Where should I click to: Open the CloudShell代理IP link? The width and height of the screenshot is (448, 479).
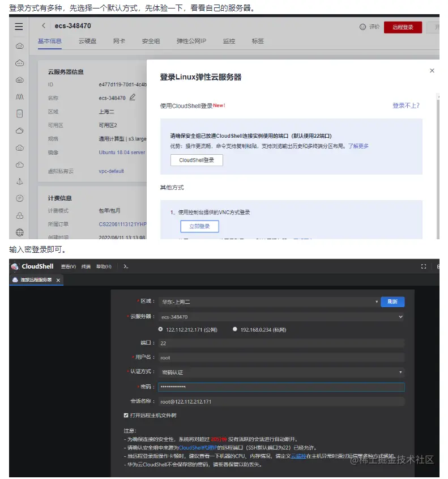click(198, 447)
